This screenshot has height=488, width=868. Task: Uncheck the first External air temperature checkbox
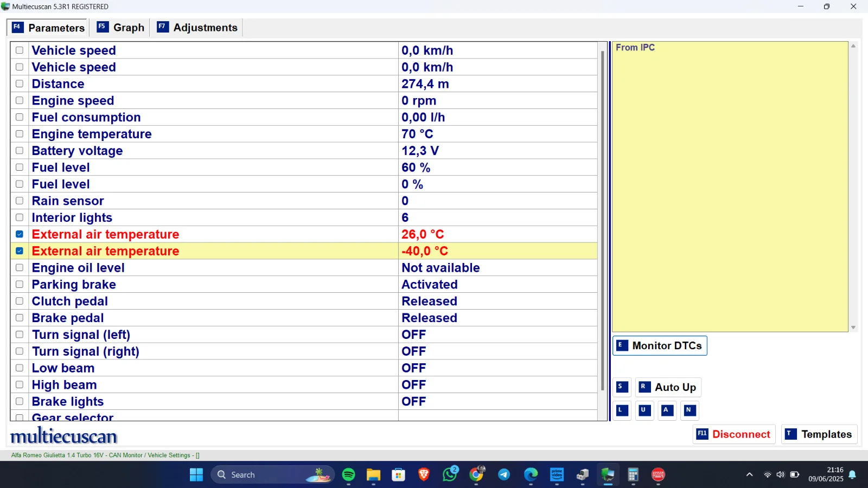point(20,234)
